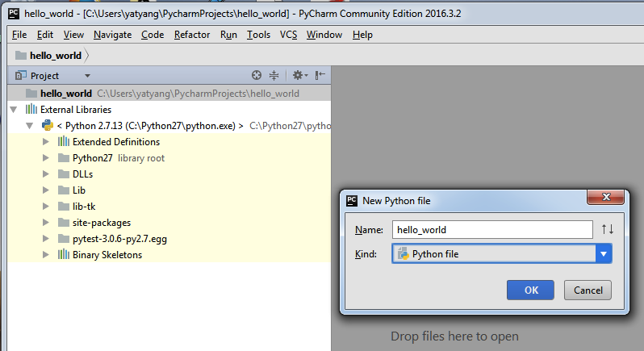The height and width of the screenshot is (351, 644).
Task: Open the Run menu
Action: (x=228, y=35)
